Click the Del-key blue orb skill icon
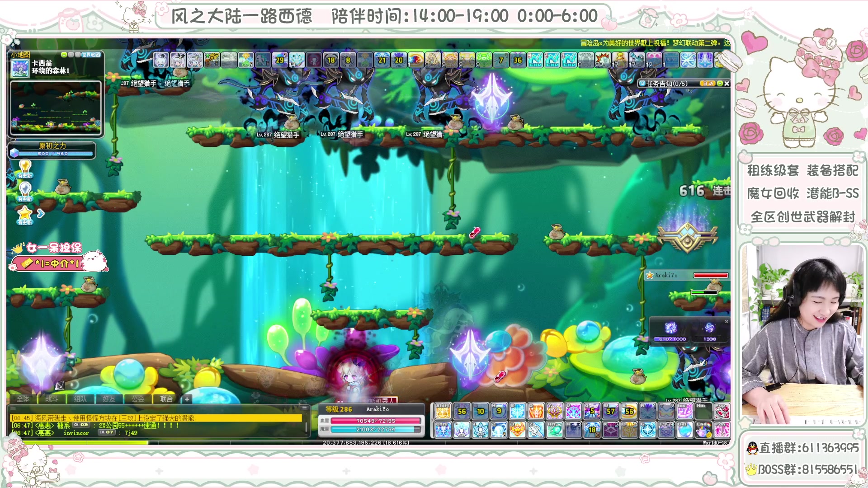This screenshot has width=868, height=488. 685,430
